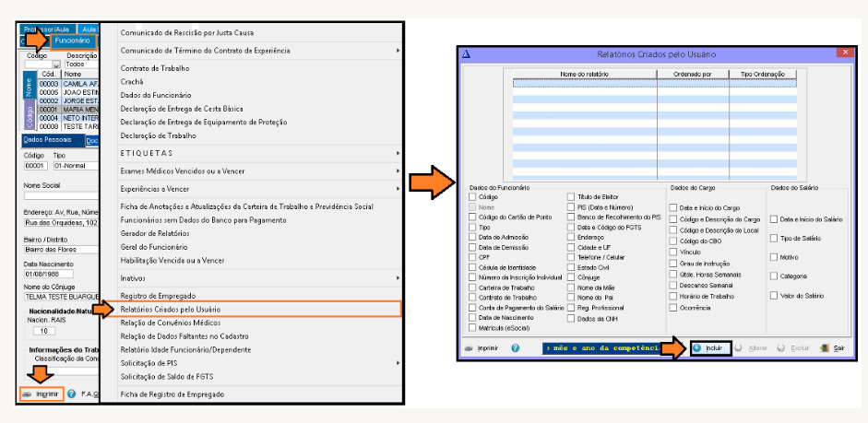This screenshot has width=868, height=423.
Task: Choose Solicitação de Saldo de FGTS
Action: (167, 377)
